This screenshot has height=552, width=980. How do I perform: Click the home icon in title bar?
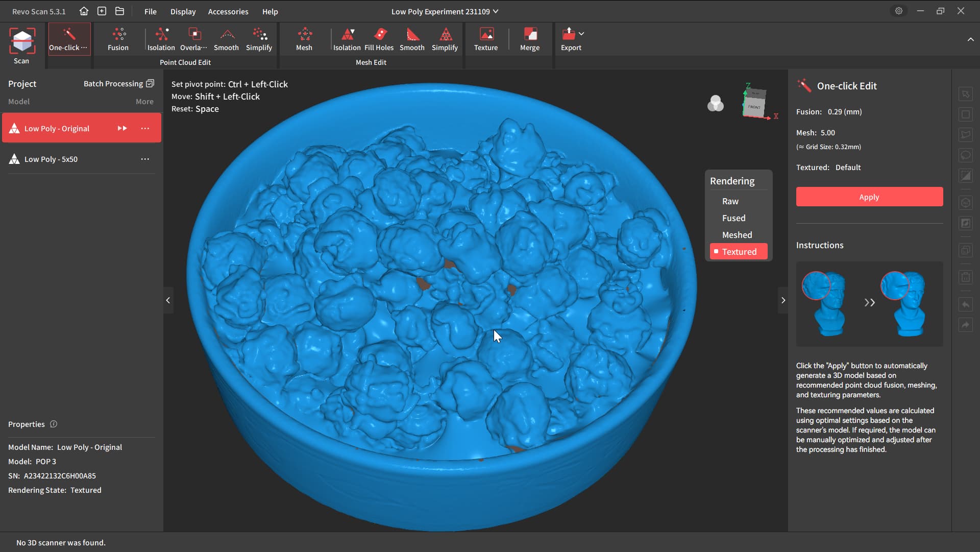pos(84,11)
